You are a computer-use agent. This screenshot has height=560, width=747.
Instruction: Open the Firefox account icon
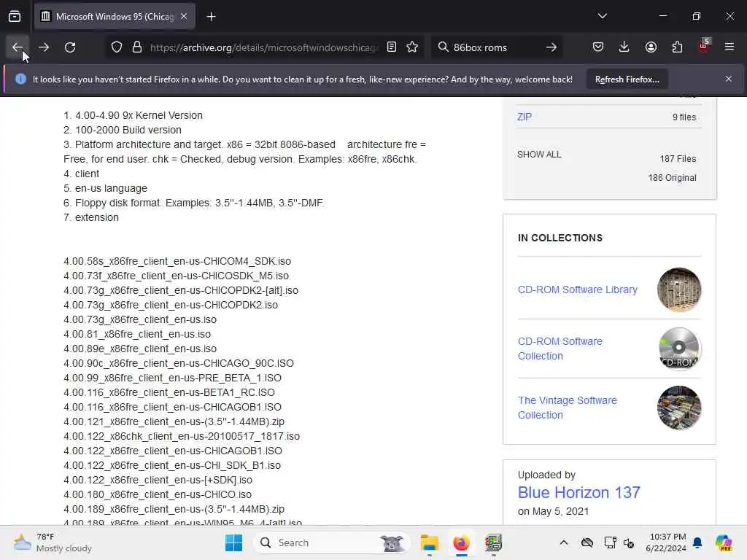(651, 47)
